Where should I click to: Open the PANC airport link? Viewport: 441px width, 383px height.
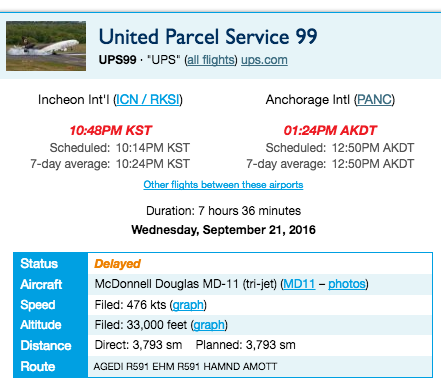point(374,100)
